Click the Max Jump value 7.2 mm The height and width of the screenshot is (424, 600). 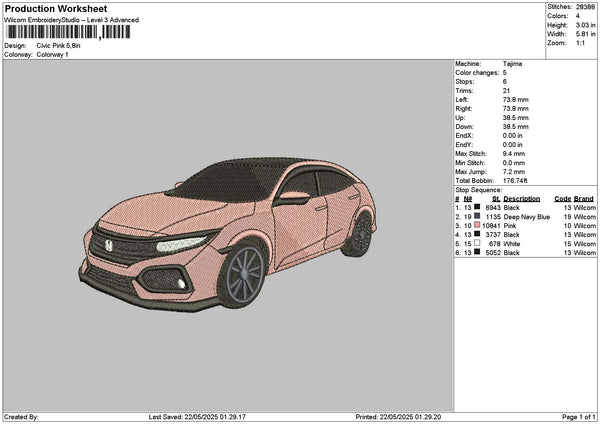514,172
